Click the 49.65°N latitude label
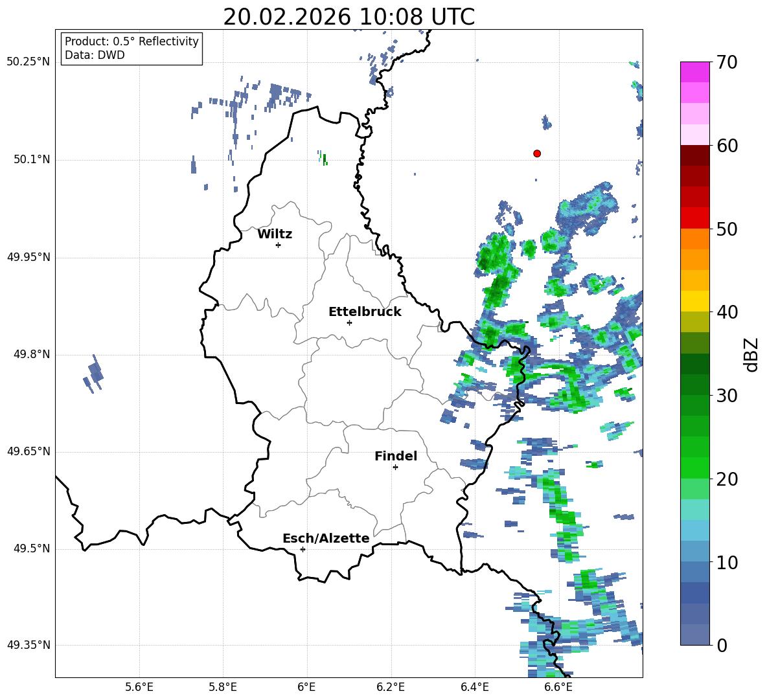Viewport: 767px width, 700px height. point(28,451)
